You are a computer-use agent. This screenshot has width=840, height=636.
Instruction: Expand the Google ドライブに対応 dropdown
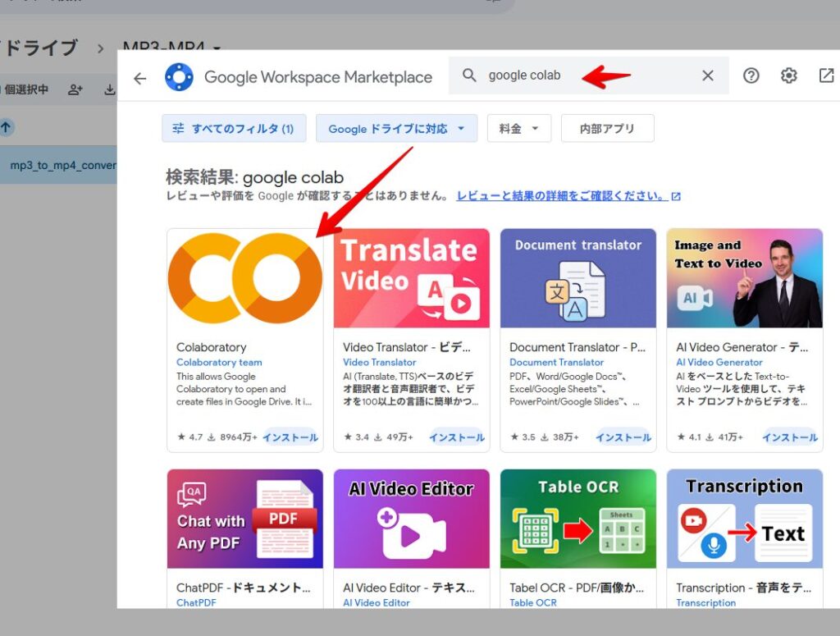click(396, 128)
